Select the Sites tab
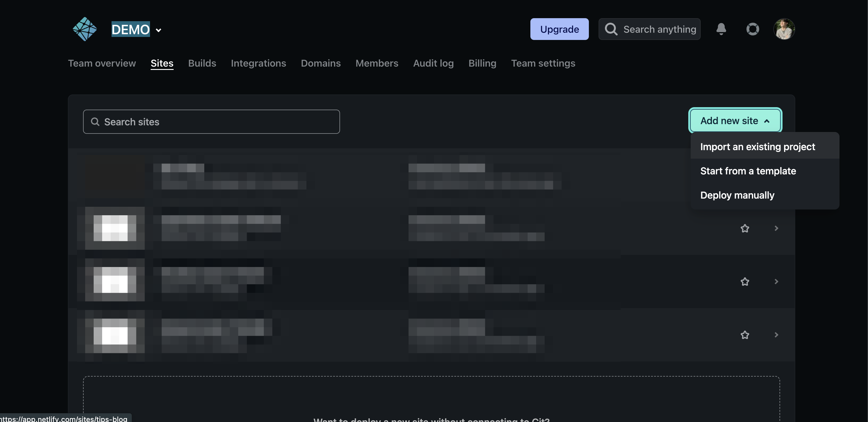 [x=162, y=63]
